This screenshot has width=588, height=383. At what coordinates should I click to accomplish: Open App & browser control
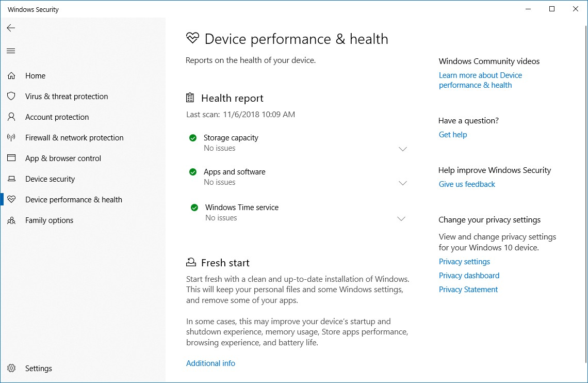click(63, 158)
